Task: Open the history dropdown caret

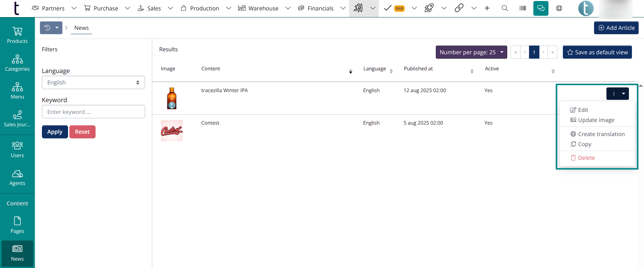Action: pos(57,28)
